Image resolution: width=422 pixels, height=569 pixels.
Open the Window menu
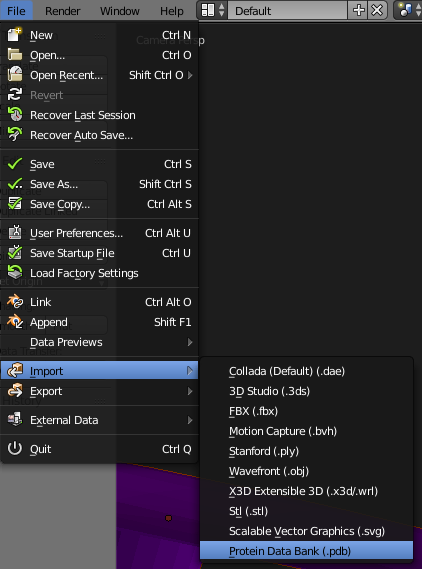pos(120,11)
